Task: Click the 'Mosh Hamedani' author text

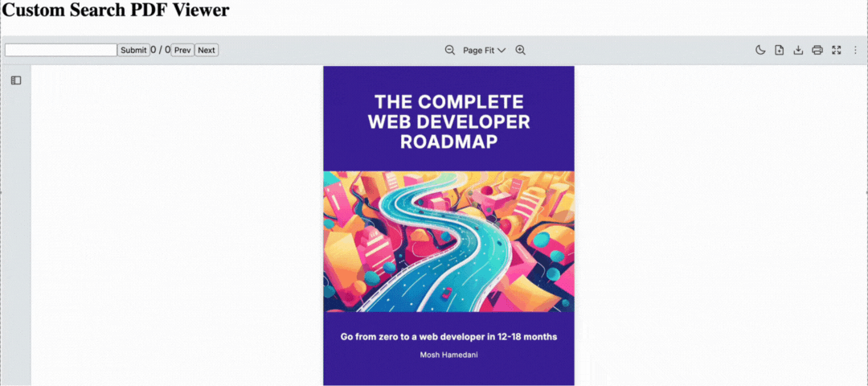Action: (449, 355)
